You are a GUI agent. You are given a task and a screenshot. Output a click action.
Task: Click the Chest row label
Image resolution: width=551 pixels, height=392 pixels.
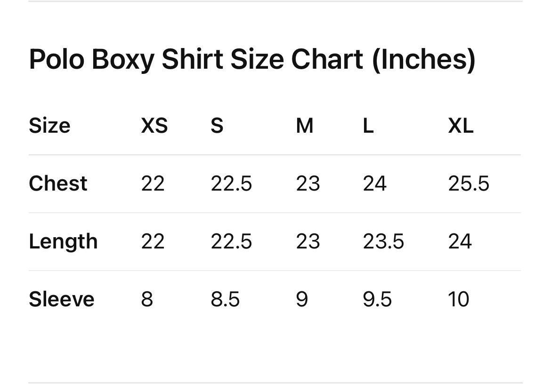[58, 184]
